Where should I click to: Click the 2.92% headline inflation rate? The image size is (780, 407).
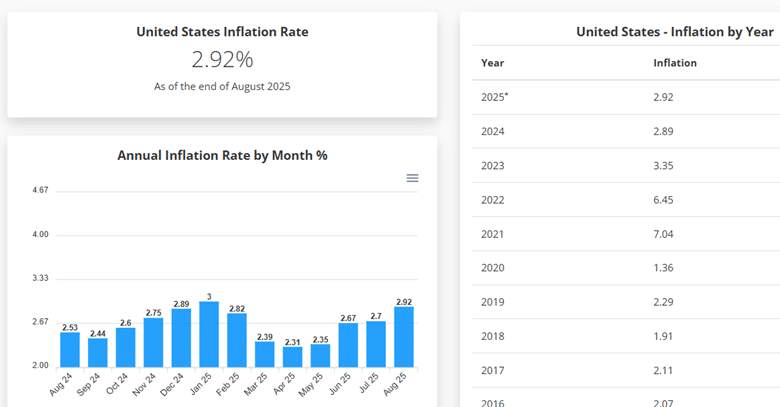point(222,60)
